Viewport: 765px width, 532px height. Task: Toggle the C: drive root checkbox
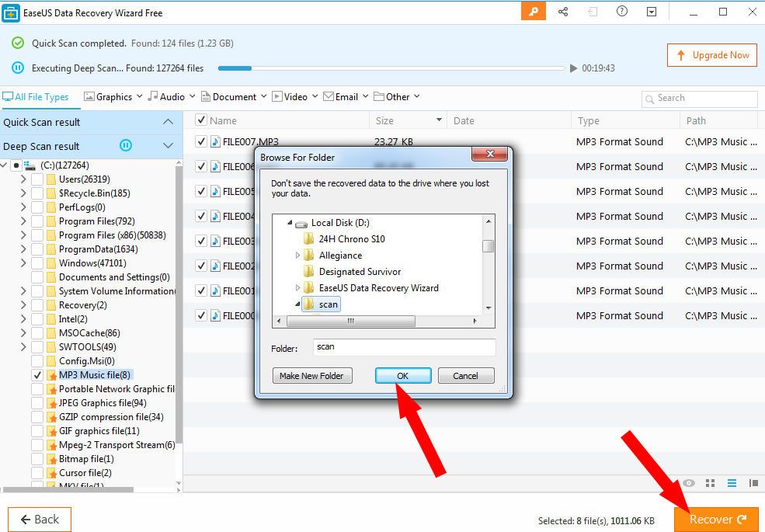16,165
